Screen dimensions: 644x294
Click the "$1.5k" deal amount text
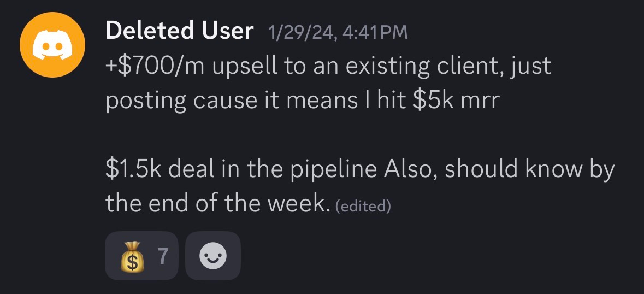point(133,169)
